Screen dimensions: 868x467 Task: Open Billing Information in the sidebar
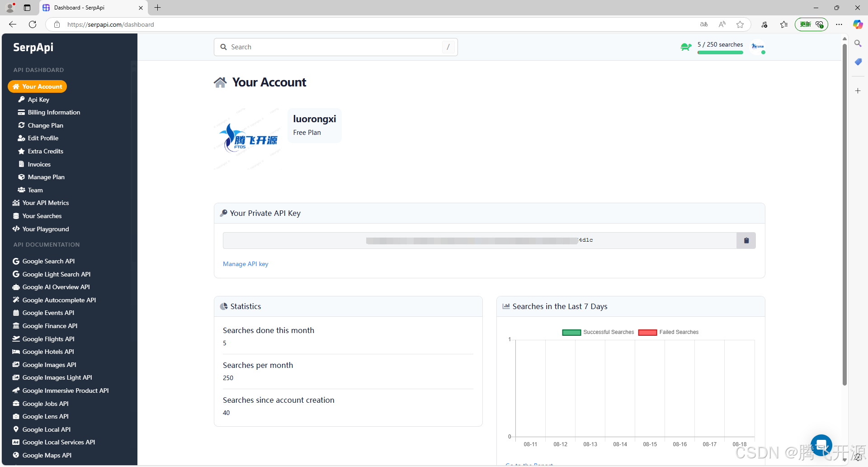[x=49, y=112]
